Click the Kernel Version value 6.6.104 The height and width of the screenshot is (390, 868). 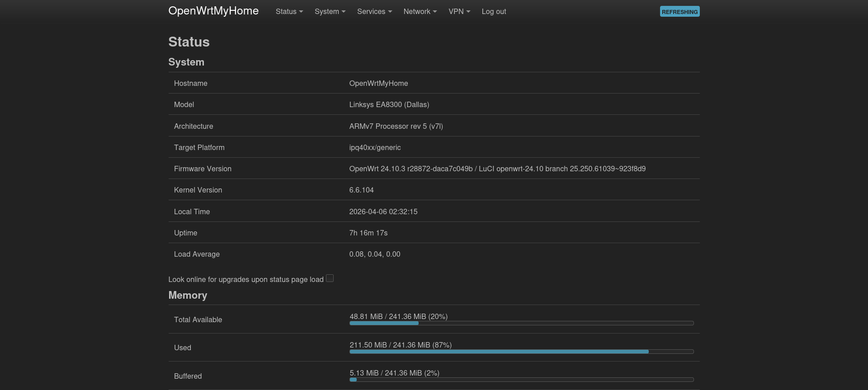pos(361,190)
